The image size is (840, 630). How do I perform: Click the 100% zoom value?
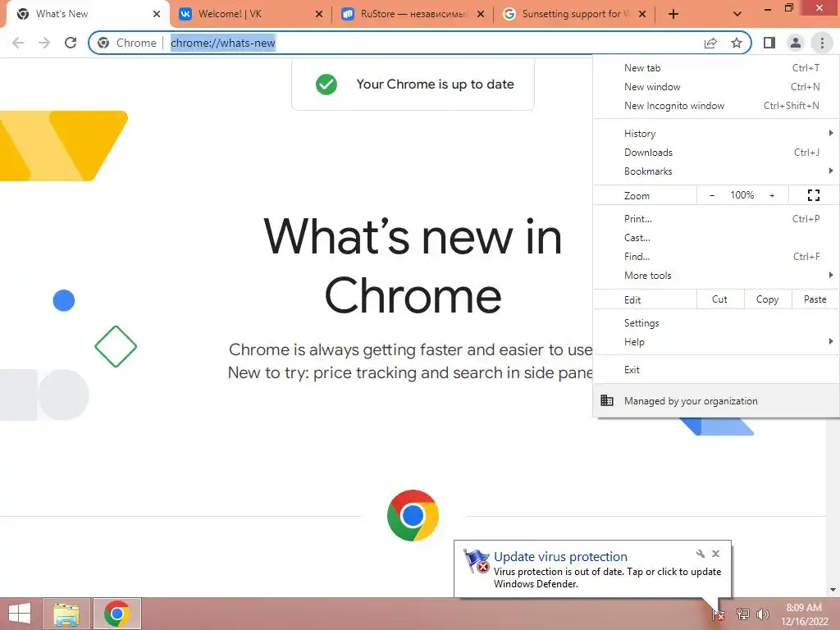(742, 195)
